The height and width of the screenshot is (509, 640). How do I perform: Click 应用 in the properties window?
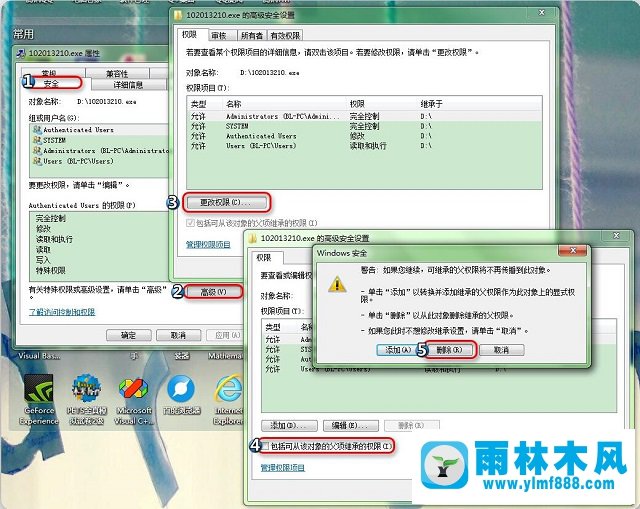(x=227, y=335)
